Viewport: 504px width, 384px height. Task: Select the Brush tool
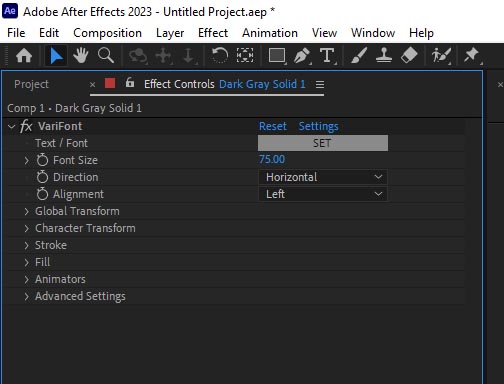coord(359,55)
